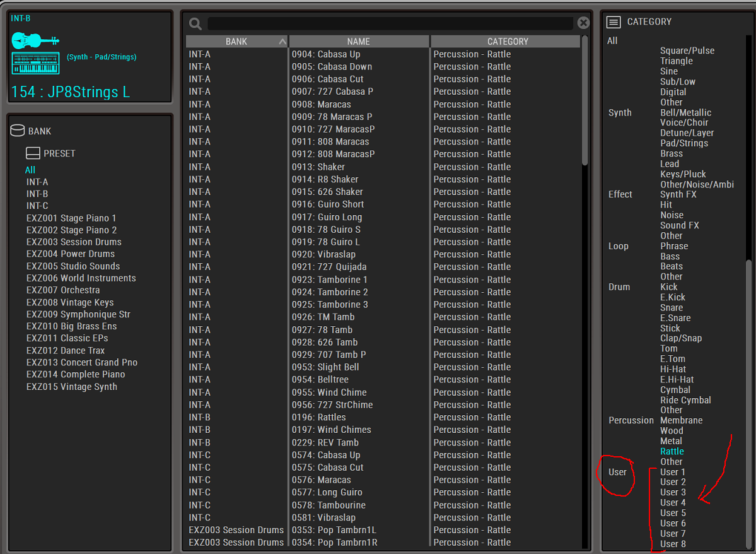Select the Square/Pulse category
Image resolution: width=756 pixels, height=554 pixels.
coord(687,50)
